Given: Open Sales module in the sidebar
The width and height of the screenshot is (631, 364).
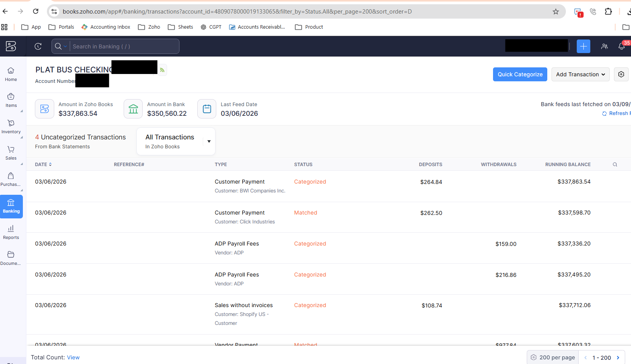Looking at the screenshot, I should 11,153.
